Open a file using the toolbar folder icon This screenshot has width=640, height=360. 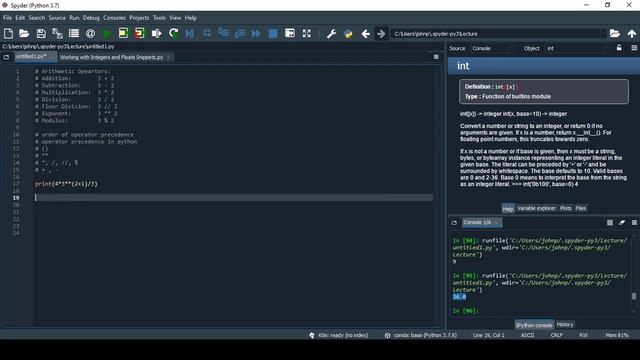coord(24,33)
